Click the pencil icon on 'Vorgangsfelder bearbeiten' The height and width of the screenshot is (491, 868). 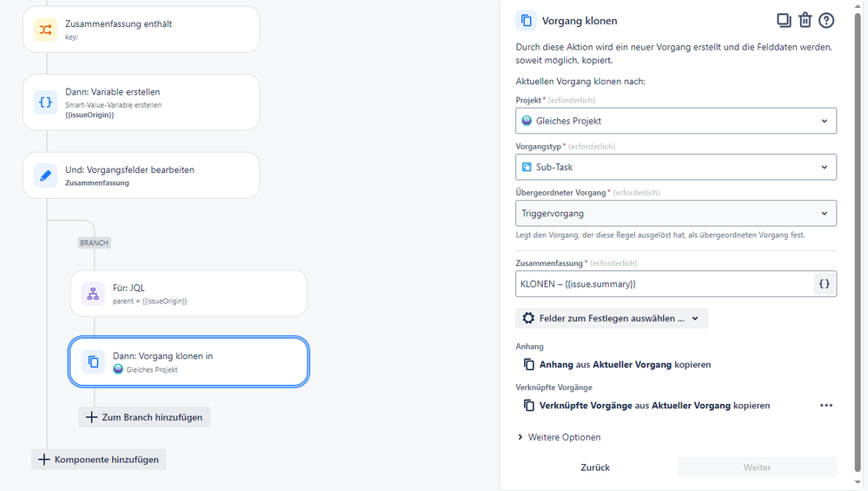tap(45, 176)
